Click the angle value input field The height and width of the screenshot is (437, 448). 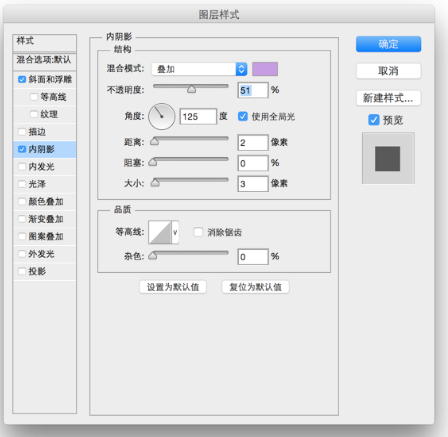198,117
